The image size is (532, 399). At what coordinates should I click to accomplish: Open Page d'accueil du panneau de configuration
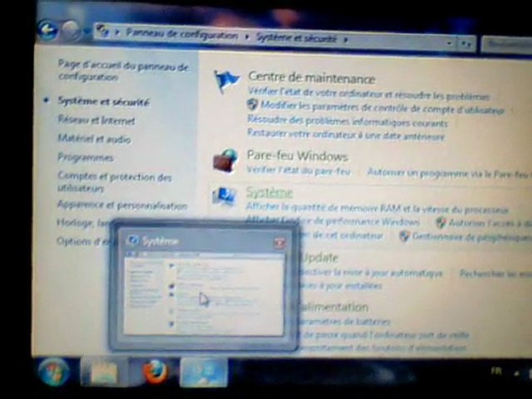[123, 70]
